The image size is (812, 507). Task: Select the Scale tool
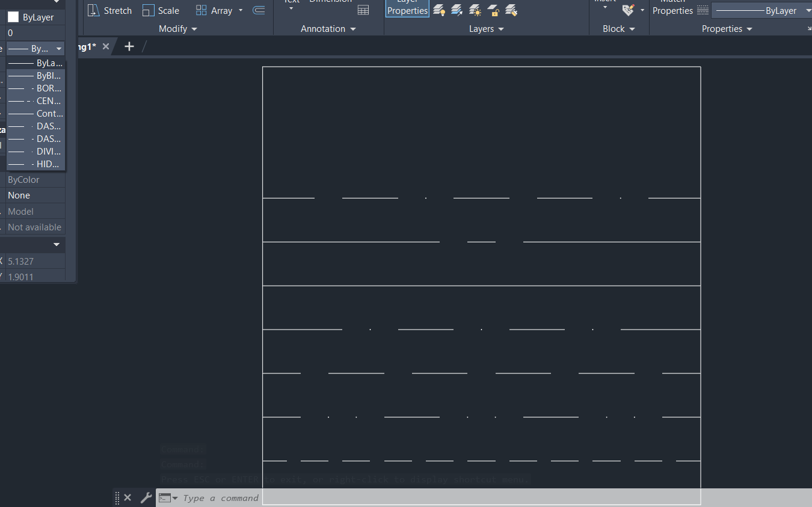point(161,10)
